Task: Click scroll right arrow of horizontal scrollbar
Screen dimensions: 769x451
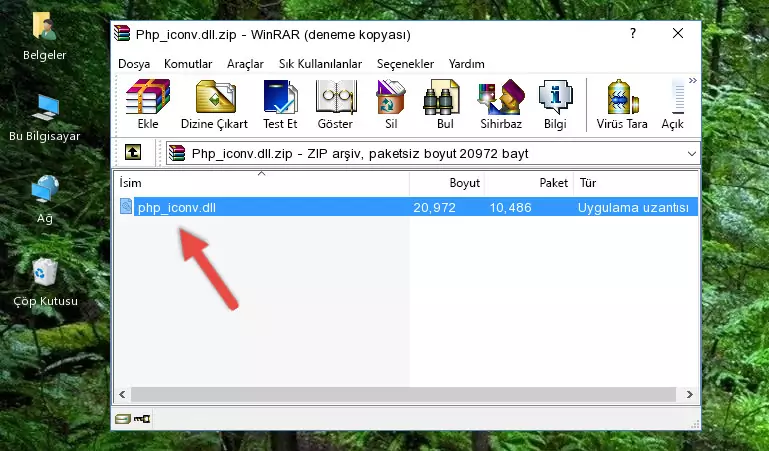Action: pyautogui.click(x=689, y=394)
